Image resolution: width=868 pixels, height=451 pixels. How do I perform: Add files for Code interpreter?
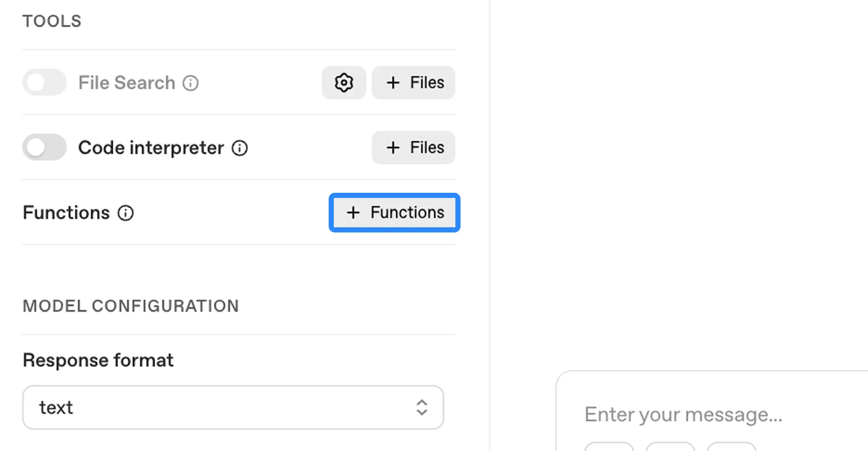coord(414,147)
